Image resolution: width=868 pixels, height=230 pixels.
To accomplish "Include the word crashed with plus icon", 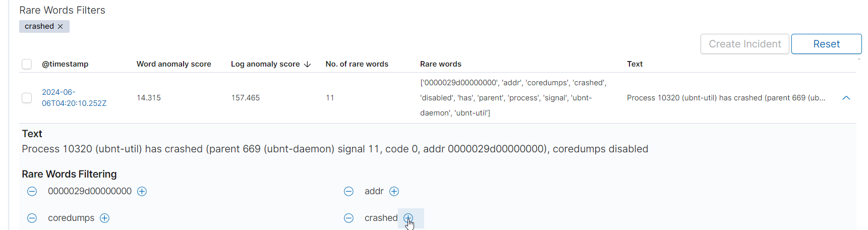I will (408, 218).
